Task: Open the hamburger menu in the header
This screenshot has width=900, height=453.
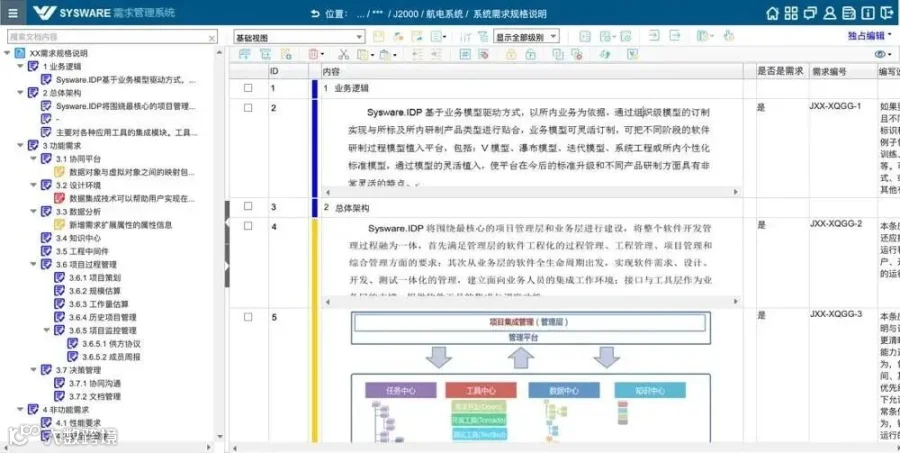Action: [13, 13]
